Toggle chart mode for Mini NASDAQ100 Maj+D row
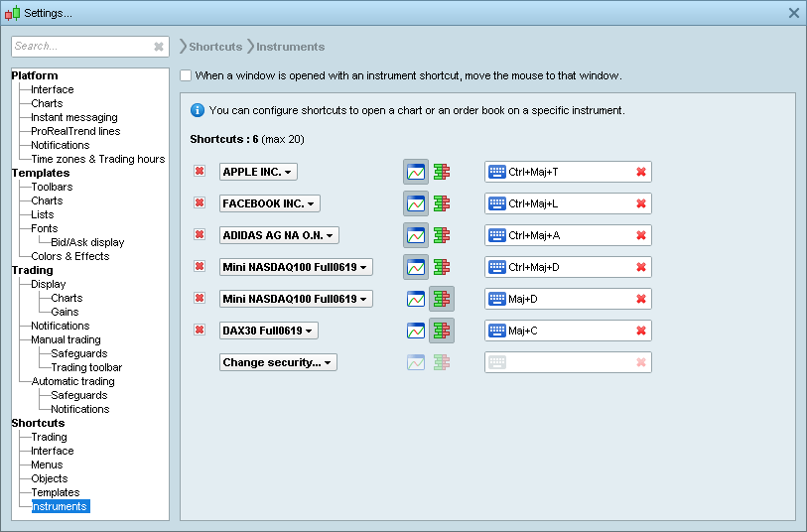Screen dimensions: 807x532 (x=416, y=299)
